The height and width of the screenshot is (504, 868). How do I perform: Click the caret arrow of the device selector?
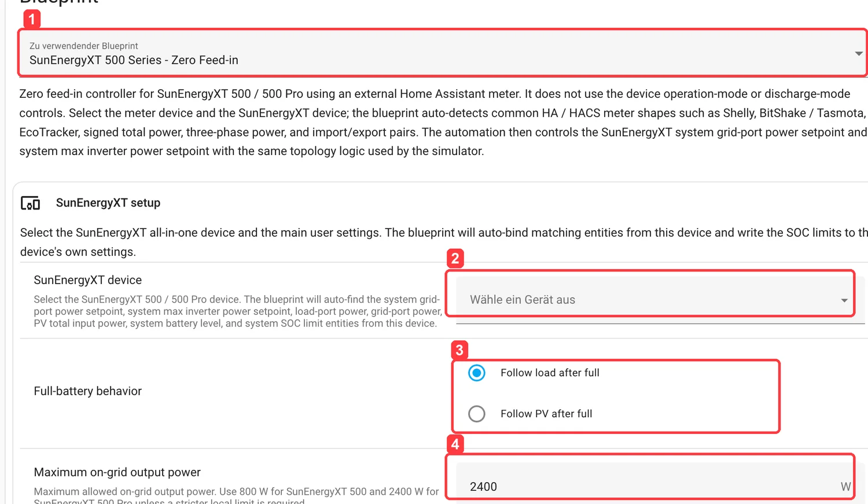pos(844,300)
